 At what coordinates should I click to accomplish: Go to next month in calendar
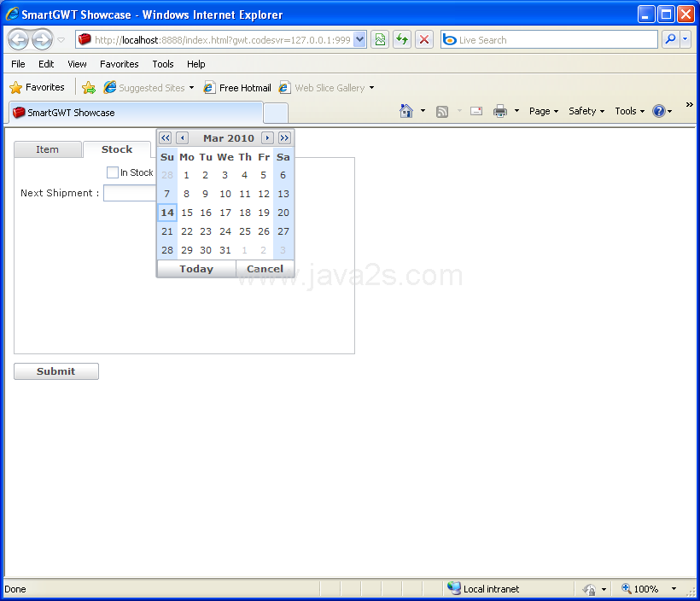point(267,138)
